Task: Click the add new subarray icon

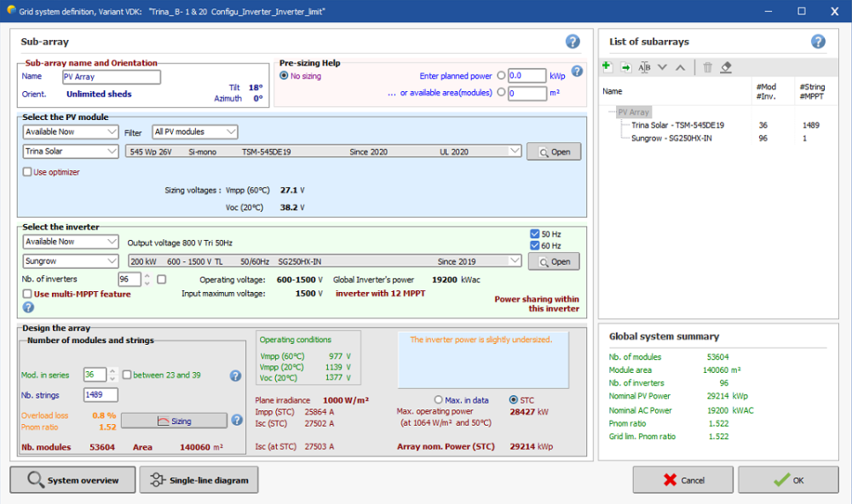Action: coord(607,67)
